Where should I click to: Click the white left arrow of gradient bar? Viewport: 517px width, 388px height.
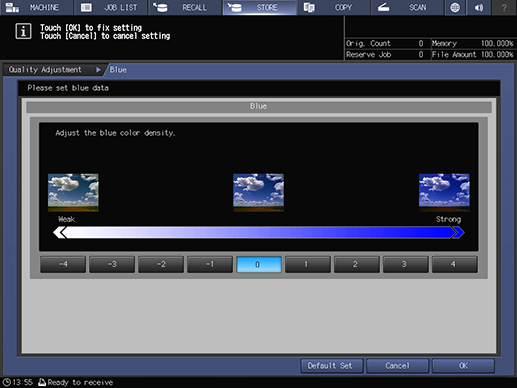[x=60, y=232]
